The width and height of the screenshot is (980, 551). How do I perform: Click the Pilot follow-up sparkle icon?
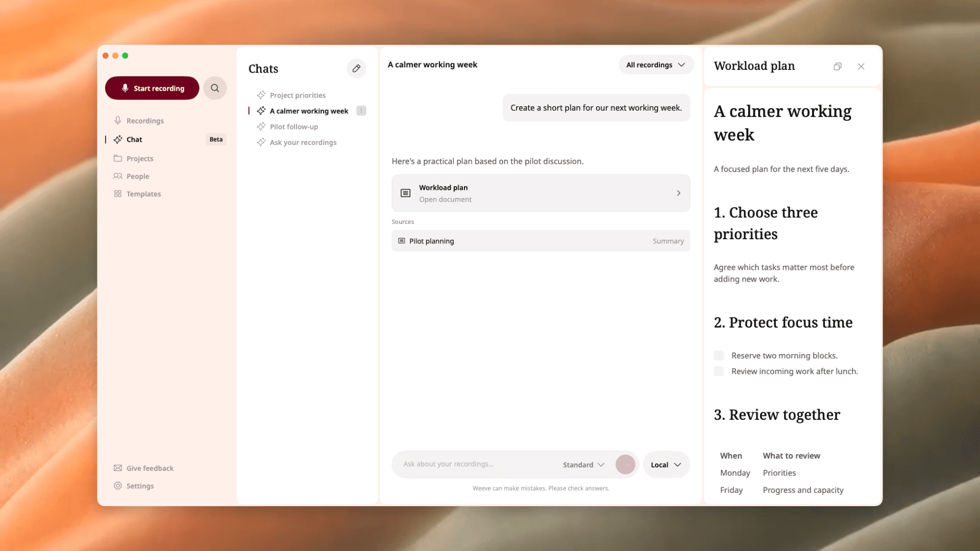click(x=261, y=127)
